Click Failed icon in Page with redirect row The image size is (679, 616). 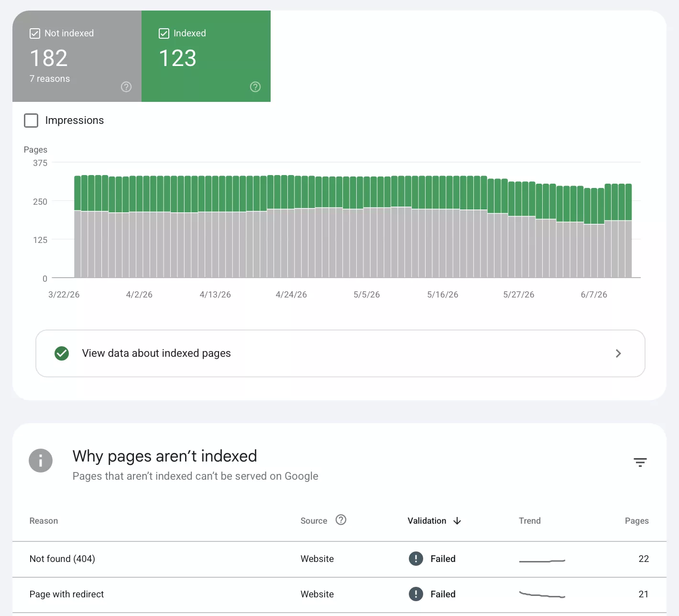tap(416, 594)
